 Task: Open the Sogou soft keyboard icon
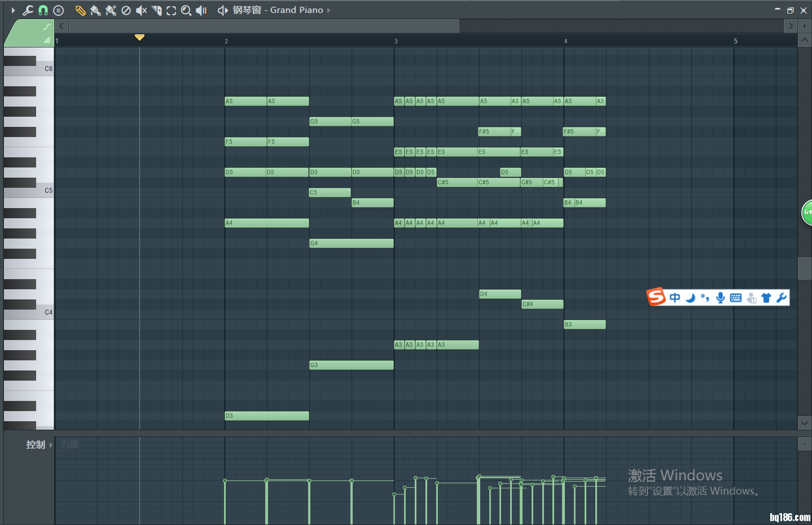(736, 298)
